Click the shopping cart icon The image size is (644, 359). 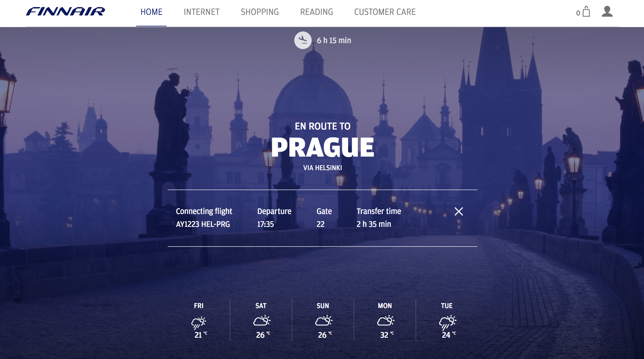click(x=586, y=12)
